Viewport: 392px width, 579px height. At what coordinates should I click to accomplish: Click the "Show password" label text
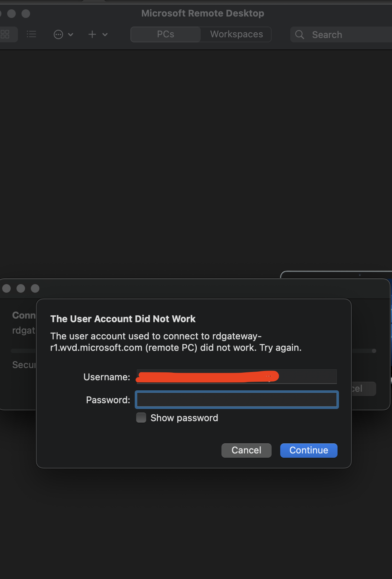pos(184,418)
